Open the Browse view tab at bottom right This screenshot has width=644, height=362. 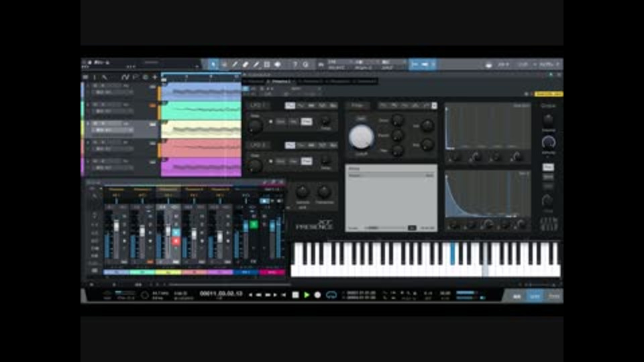[x=553, y=296]
